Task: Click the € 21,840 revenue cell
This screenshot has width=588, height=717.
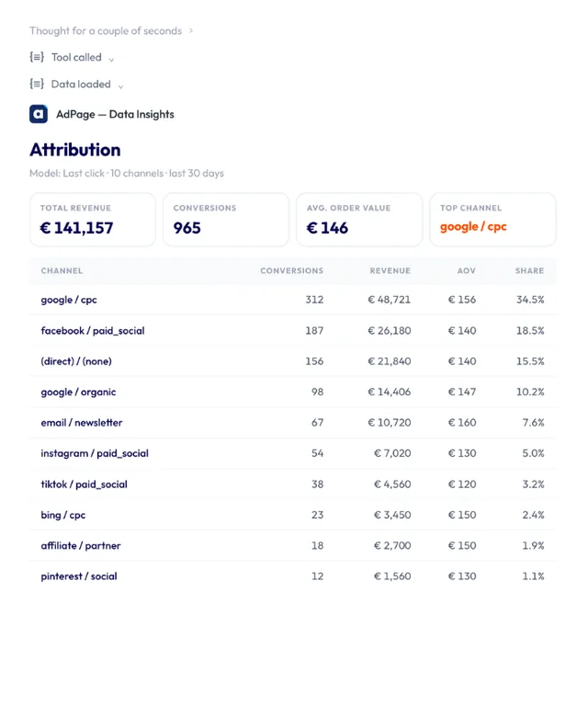Action: [x=390, y=360]
